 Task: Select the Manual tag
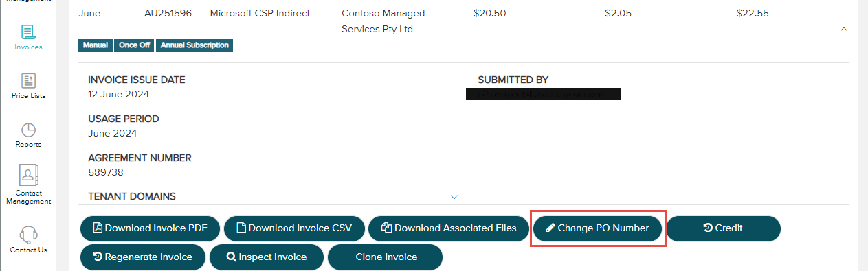[96, 45]
